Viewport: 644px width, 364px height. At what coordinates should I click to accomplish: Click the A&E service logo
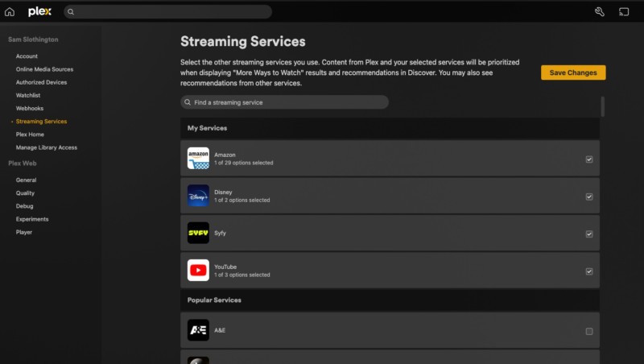click(x=198, y=330)
